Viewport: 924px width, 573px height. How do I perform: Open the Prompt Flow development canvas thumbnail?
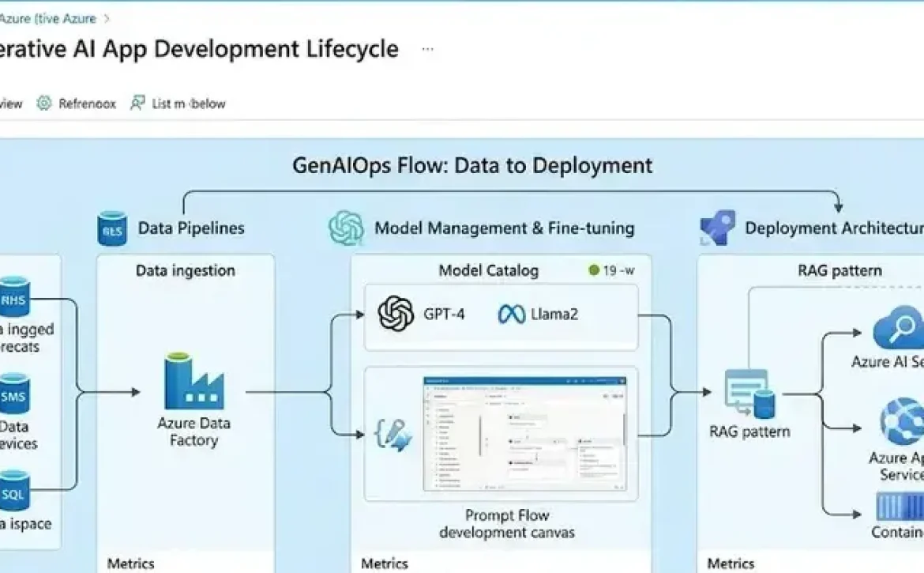[x=525, y=433]
